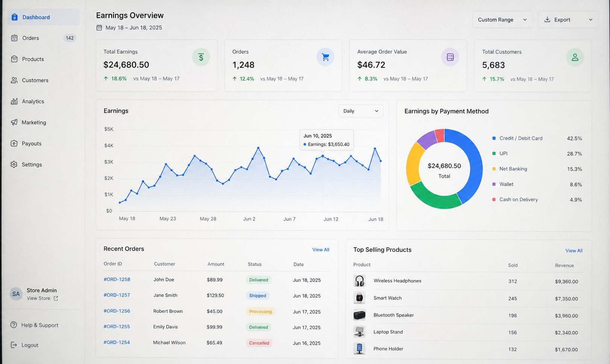Click the Settings gear icon

[14, 164]
